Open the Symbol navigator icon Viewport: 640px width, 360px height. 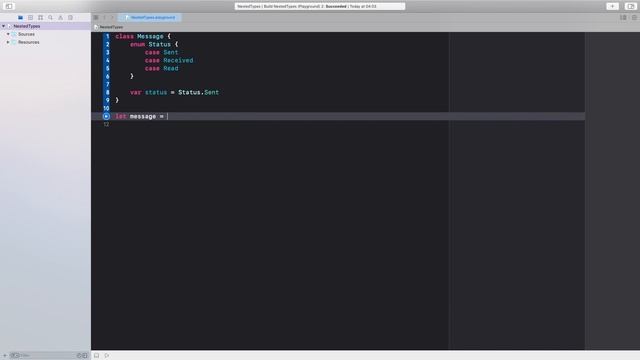pyautogui.click(x=40, y=18)
